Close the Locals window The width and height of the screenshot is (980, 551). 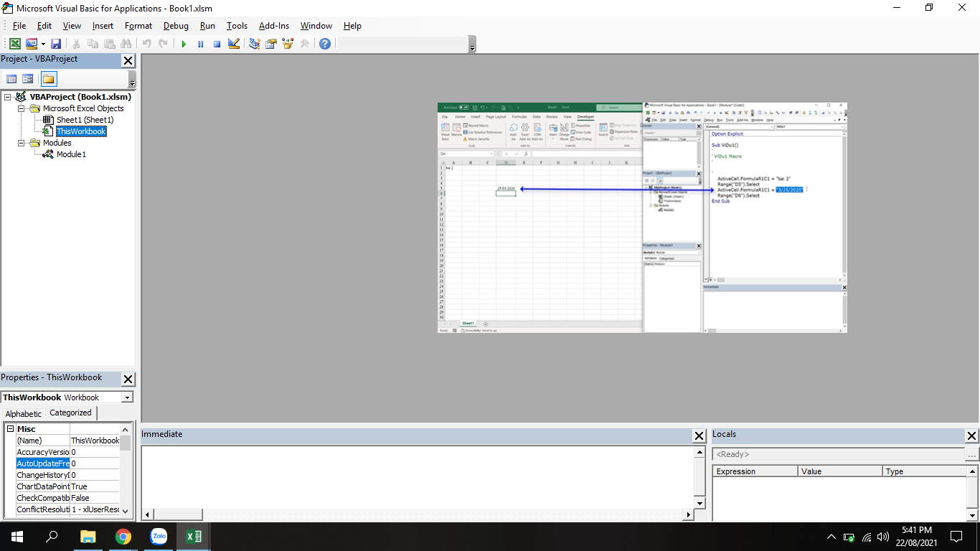(971, 436)
